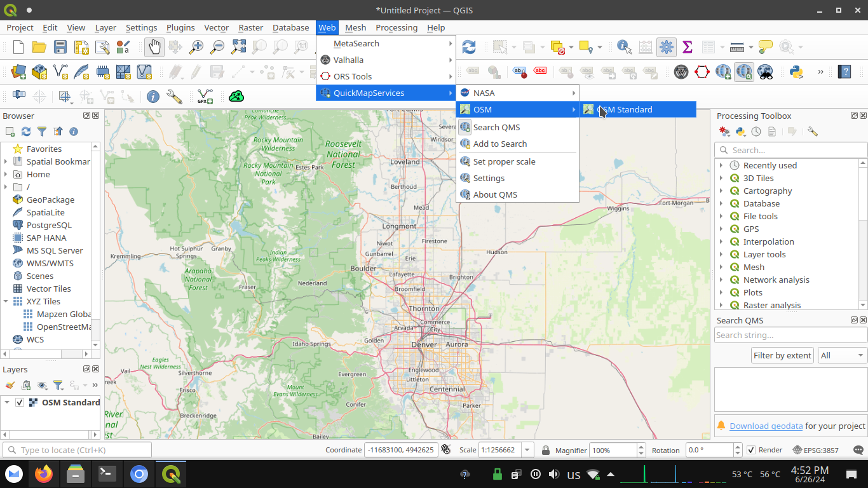Click About QMS menu entry
Screen dimensions: 868x488
(517, 194)
